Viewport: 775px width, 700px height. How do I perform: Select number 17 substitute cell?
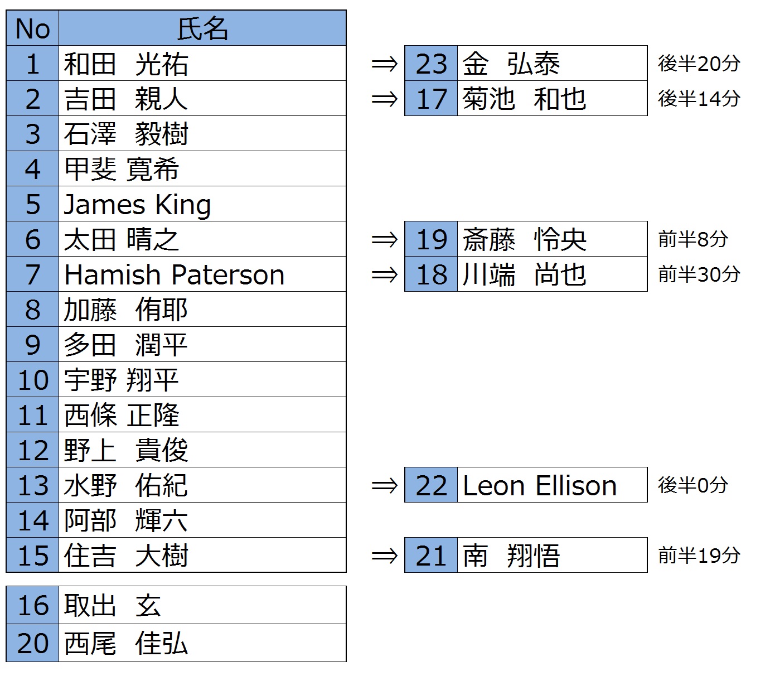431,99
